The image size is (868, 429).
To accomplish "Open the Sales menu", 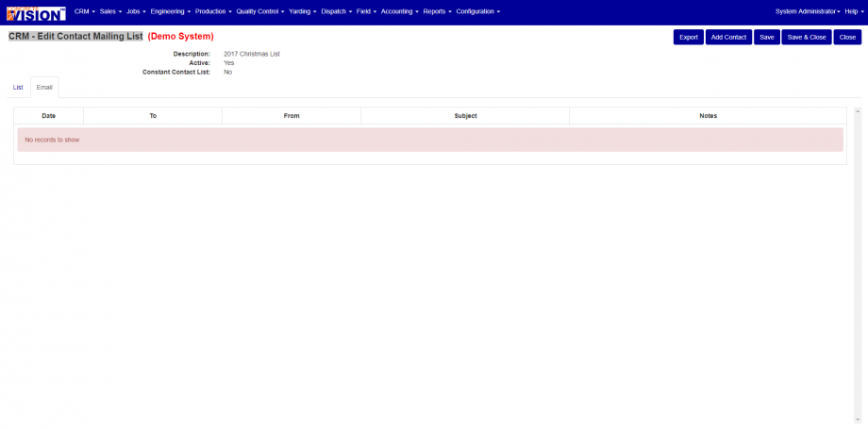I will coord(110,11).
